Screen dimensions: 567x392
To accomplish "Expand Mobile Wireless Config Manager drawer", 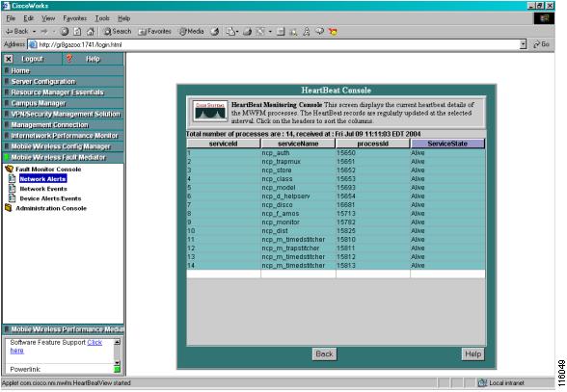I will (x=63, y=146).
